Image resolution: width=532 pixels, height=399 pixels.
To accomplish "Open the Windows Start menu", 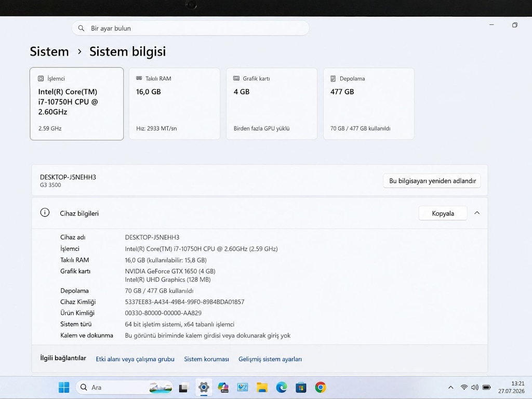I will (64, 387).
